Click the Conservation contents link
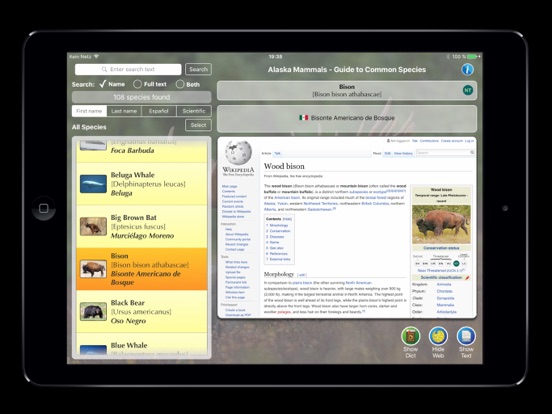This screenshot has width=552, height=414. 280,231
